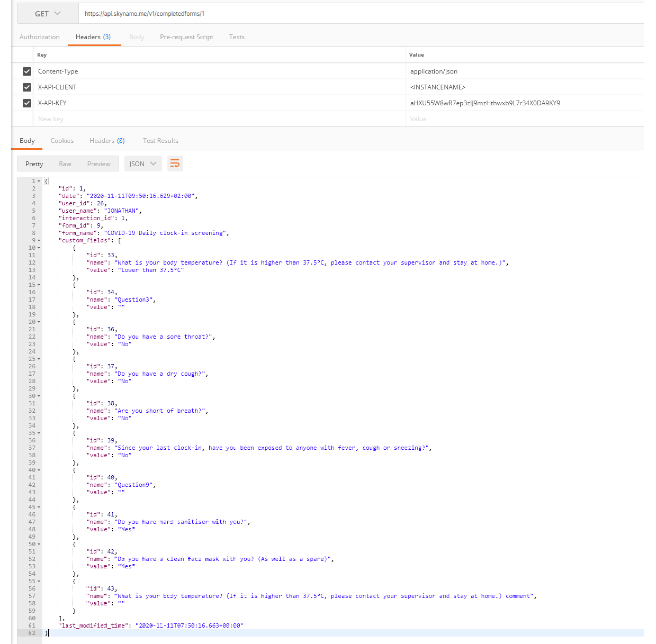Click the request URL input field
Image resolution: width=656 pixels, height=644 pixels.
tap(360, 14)
